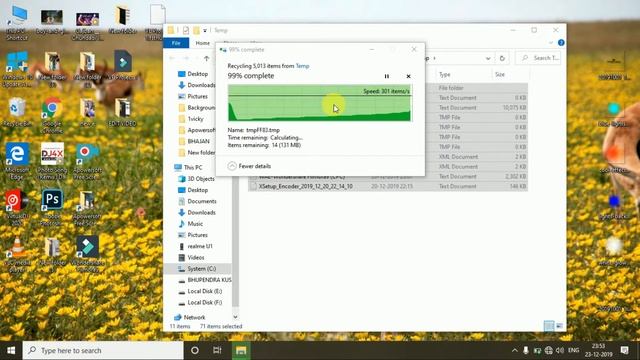Select the EDIT VIDEO desktop folder
The width and height of the screenshot is (640, 360).
tap(122, 112)
